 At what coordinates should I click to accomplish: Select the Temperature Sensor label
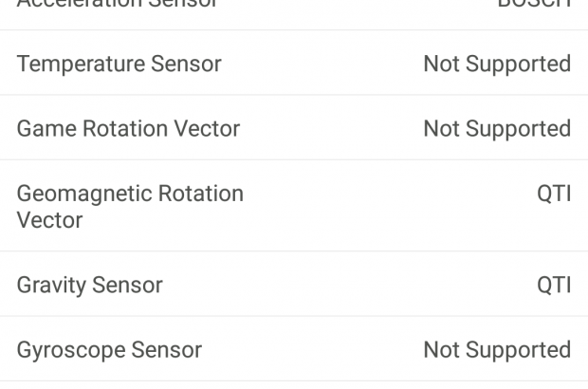coord(119,65)
